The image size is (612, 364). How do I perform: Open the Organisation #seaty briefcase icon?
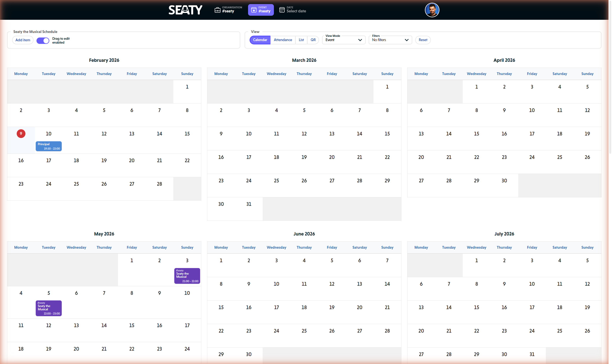coord(218,10)
